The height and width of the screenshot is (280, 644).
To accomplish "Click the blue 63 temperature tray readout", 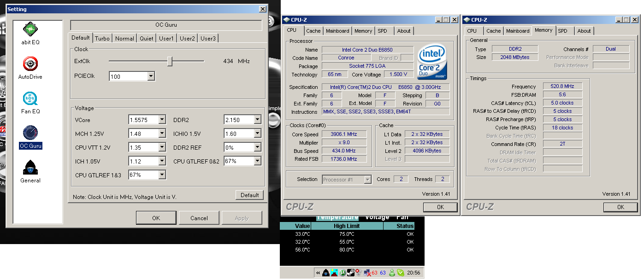I will pyautogui.click(x=383, y=273).
